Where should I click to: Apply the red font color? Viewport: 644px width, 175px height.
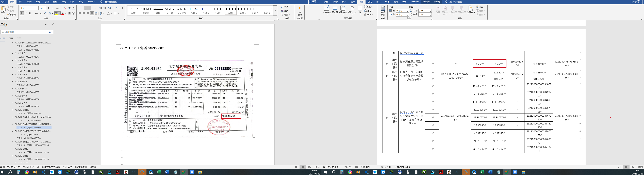(63, 13)
